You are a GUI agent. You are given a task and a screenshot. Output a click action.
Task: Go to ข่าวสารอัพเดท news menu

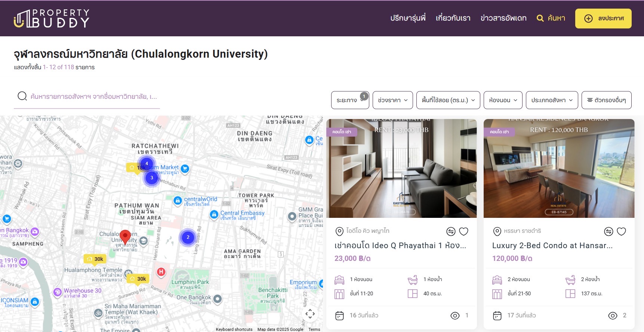point(503,18)
